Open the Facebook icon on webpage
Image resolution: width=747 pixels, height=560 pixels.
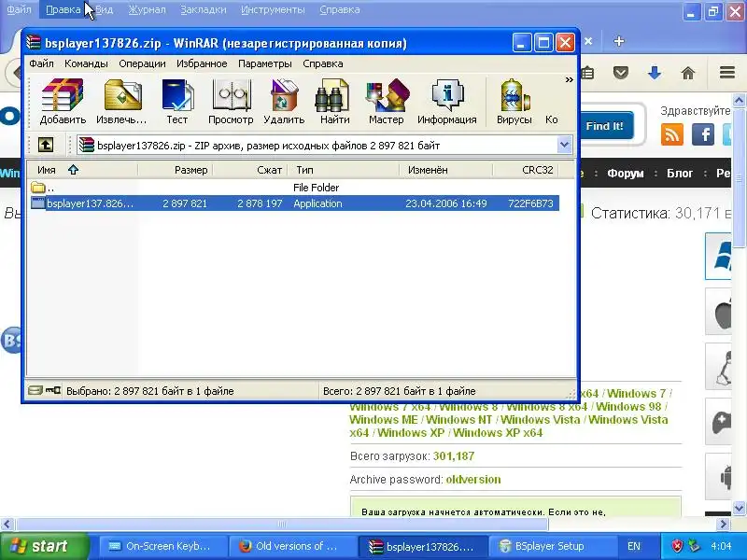(703, 134)
